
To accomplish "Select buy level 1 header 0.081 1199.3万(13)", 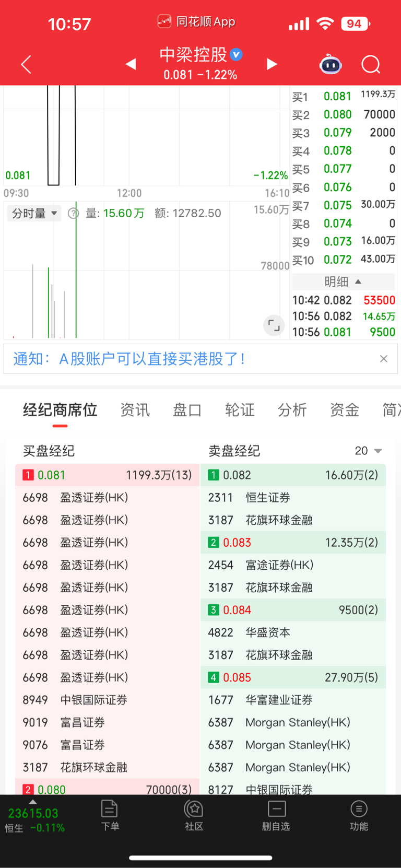I will point(108,475).
